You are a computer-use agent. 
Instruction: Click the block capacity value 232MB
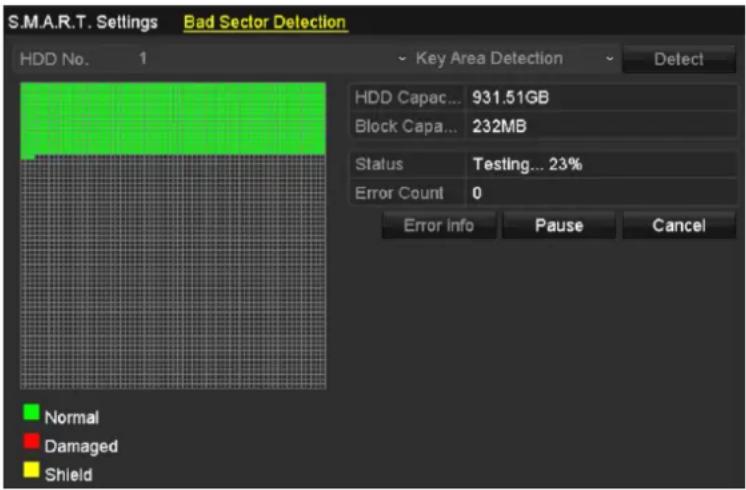[499, 127]
